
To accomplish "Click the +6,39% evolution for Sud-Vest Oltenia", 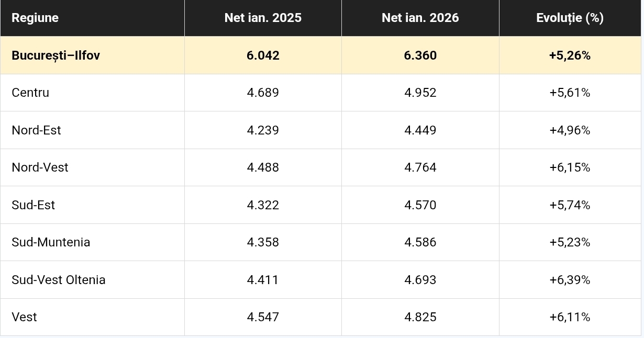I will pos(570,280).
